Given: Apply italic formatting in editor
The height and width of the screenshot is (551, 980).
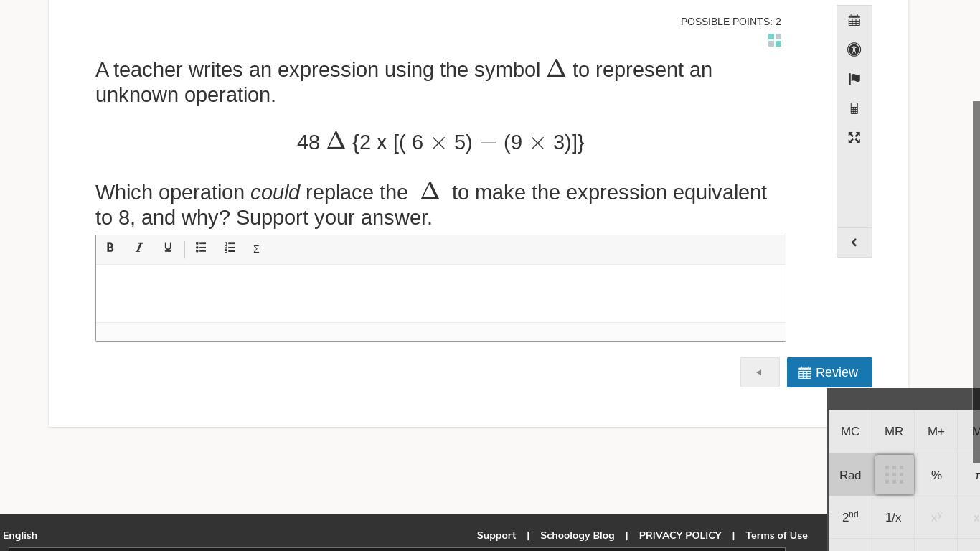Looking at the screenshot, I should 139,248.
